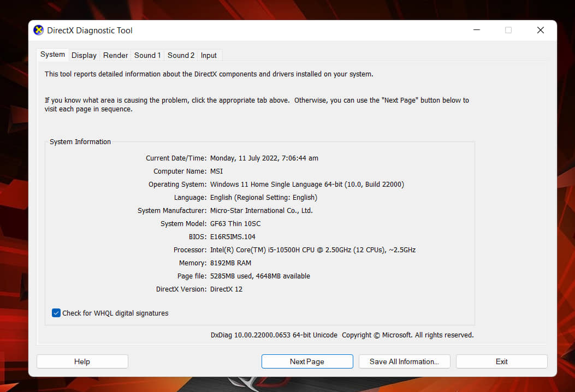
Task: Select the DirectX Version value DirectX 12
Action: (226, 289)
